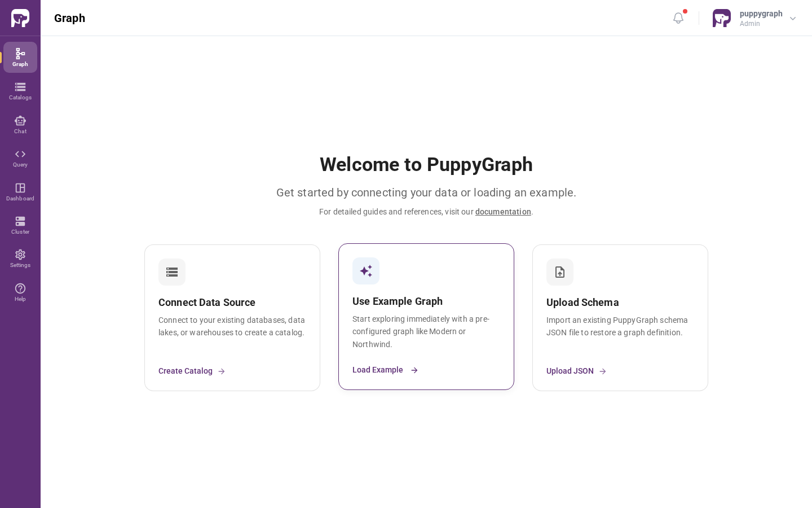812x508 pixels.
Task: Click the Admin role label
Action: (x=750, y=24)
